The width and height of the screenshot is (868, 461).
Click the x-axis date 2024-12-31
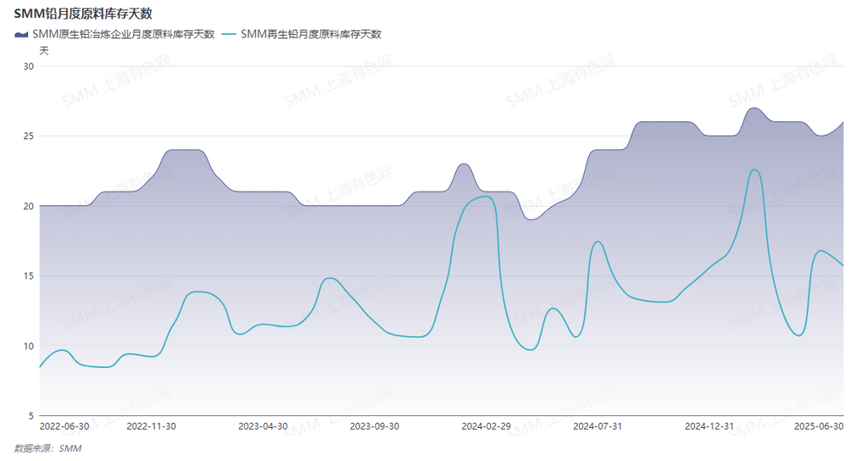pyautogui.click(x=709, y=427)
